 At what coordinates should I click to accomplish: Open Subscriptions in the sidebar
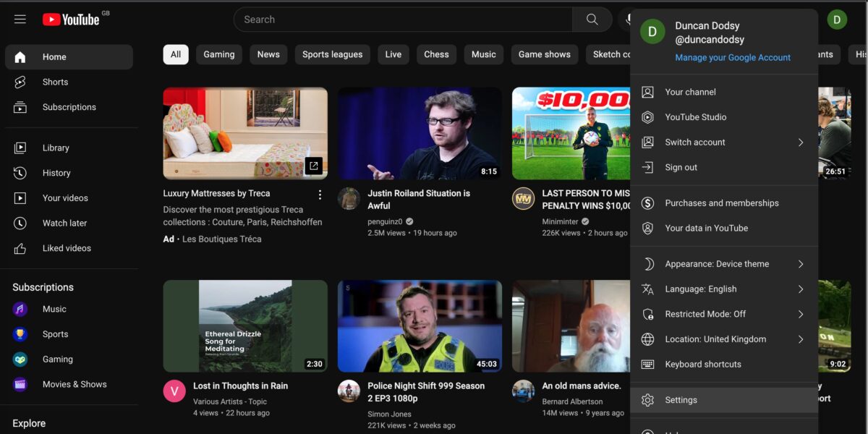click(69, 107)
